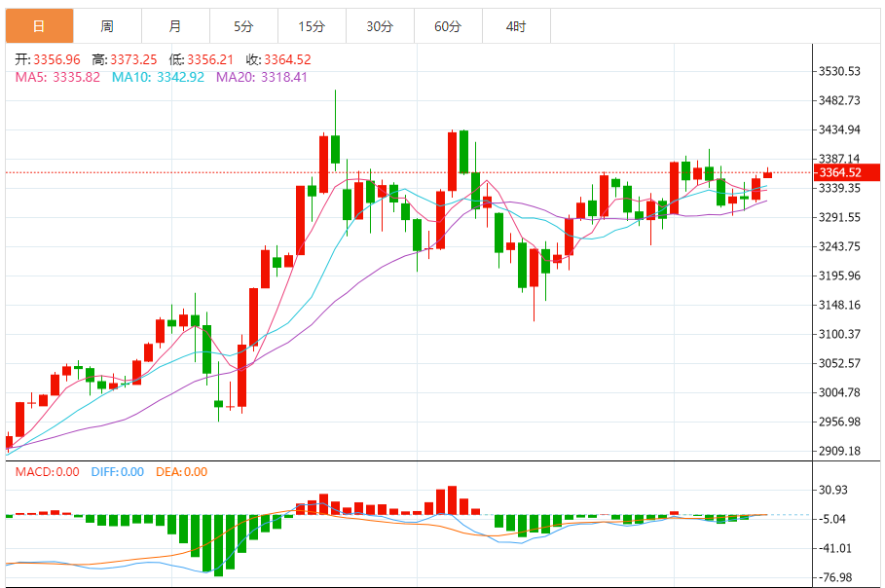Viewport: 885px width, 588px height.
Task: Click the 3291.55 price axis label
Action: tap(839, 217)
